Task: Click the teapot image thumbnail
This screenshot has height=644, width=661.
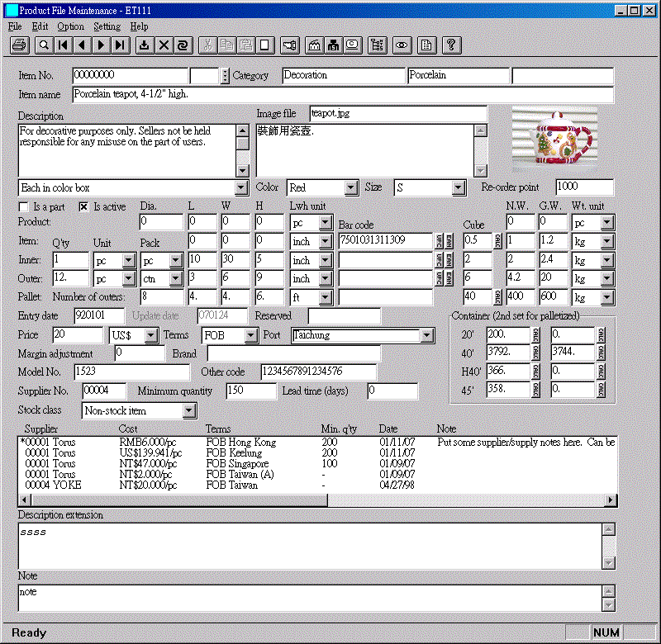Action: [554, 137]
